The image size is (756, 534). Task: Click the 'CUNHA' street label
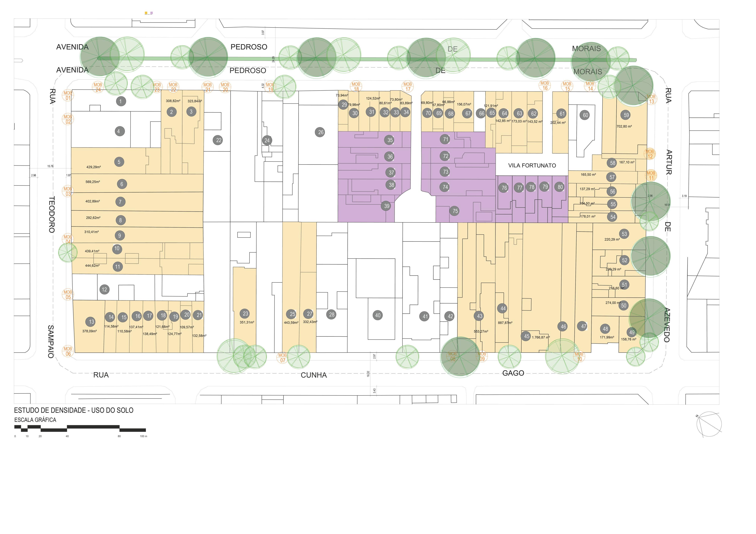pyautogui.click(x=314, y=375)
